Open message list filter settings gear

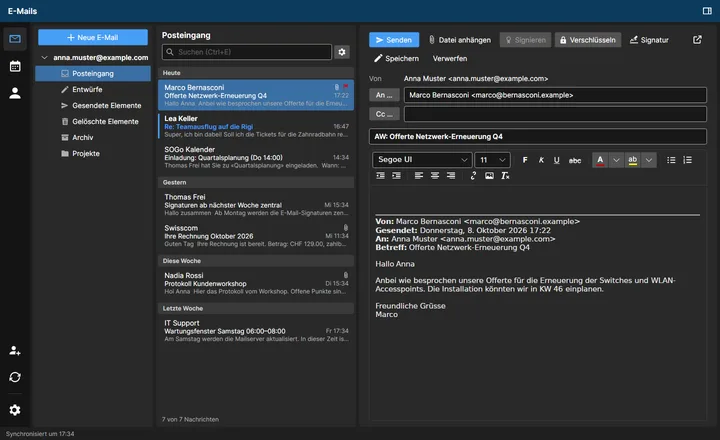(x=342, y=52)
